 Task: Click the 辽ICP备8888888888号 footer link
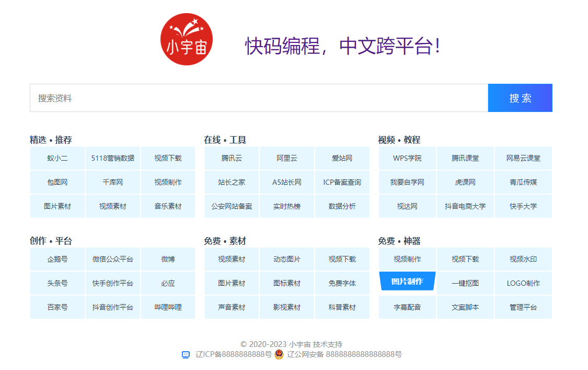234,355
